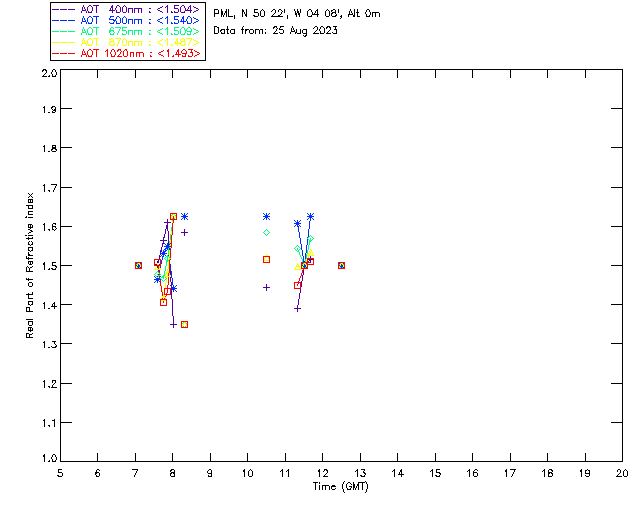Click the y-axis tick label 1.5
The height and width of the screenshot is (512, 640).
(49, 266)
